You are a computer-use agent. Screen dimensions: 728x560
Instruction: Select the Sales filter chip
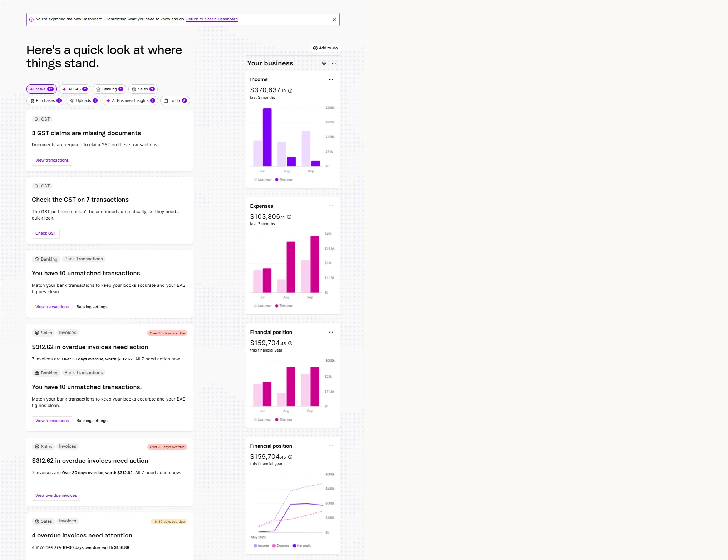pos(143,89)
